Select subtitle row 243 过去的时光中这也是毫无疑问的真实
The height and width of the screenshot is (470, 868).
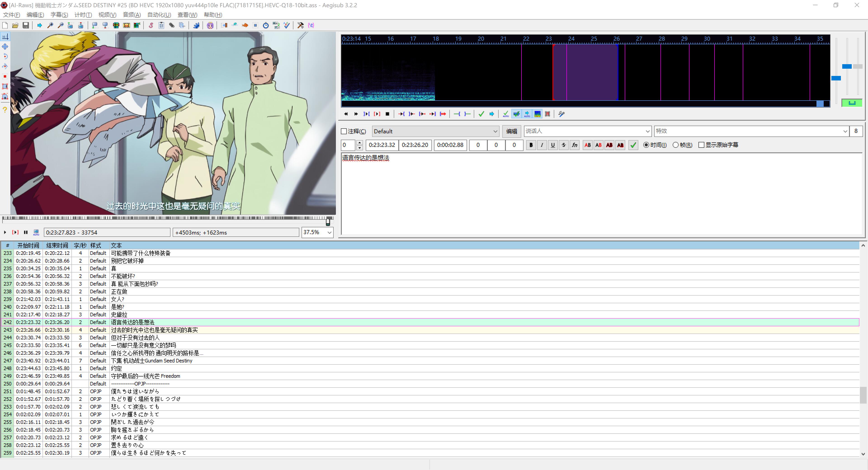tap(430, 330)
